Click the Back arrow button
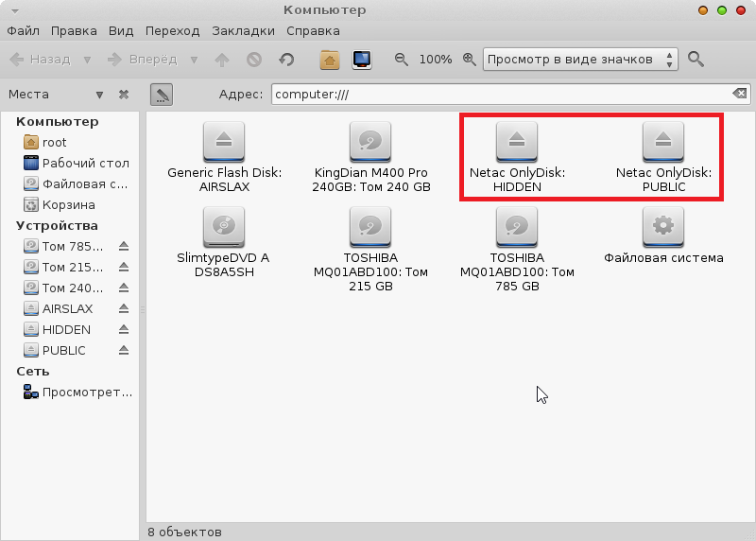This screenshot has width=756, height=541. (40, 60)
